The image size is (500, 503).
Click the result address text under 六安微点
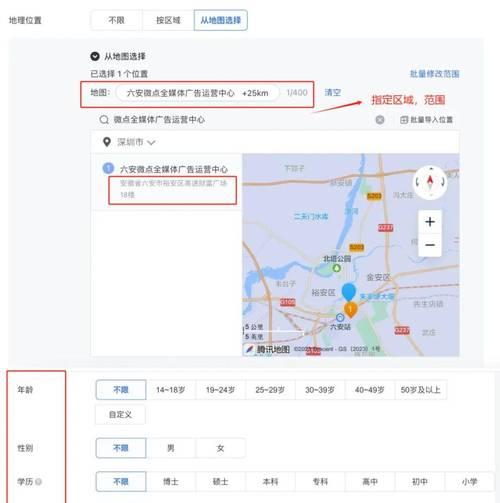pyautogui.click(x=173, y=189)
